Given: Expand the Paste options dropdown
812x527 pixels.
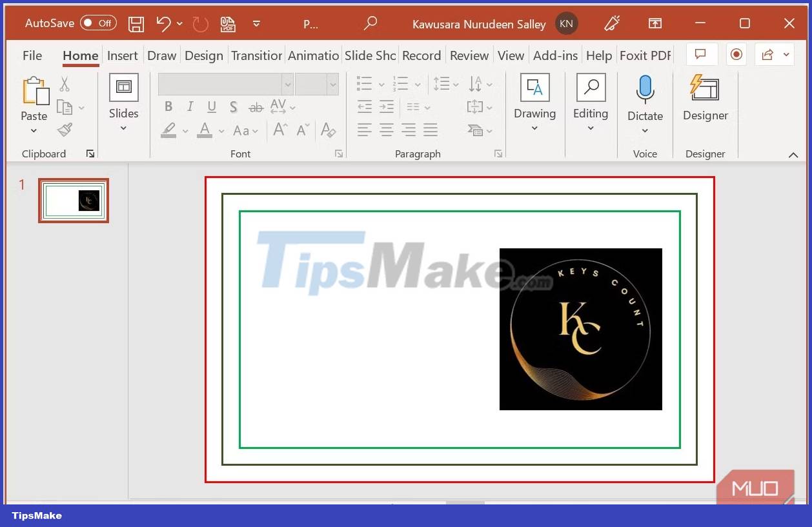Looking at the screenshot, I should coord(34,131).
